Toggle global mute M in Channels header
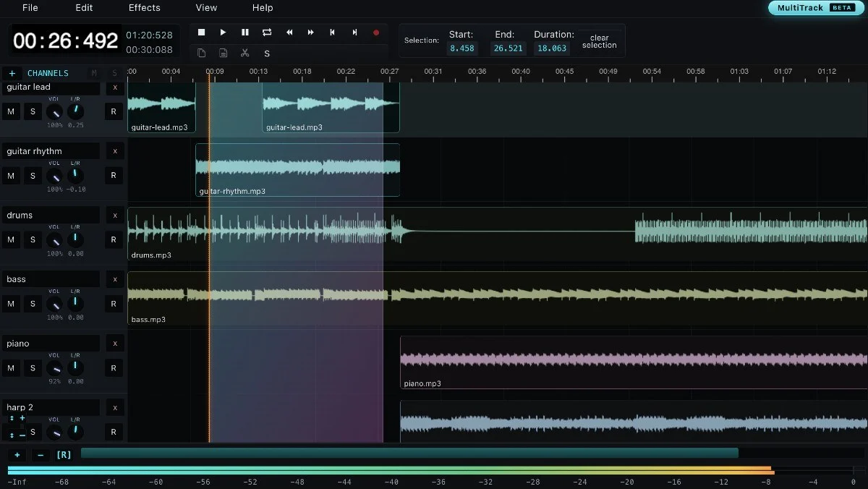868x489 pixels. point(94,73)
